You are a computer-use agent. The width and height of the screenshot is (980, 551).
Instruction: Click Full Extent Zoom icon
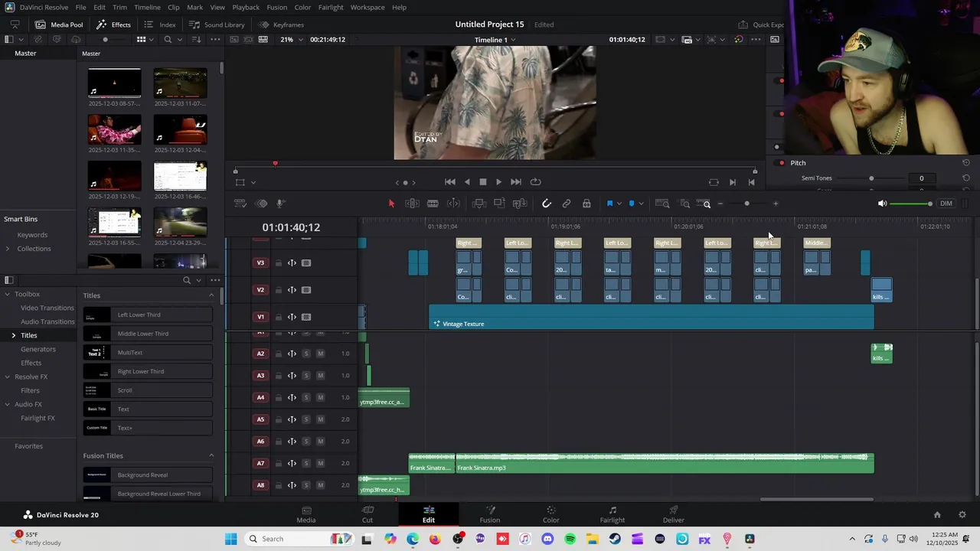[663, 204]
